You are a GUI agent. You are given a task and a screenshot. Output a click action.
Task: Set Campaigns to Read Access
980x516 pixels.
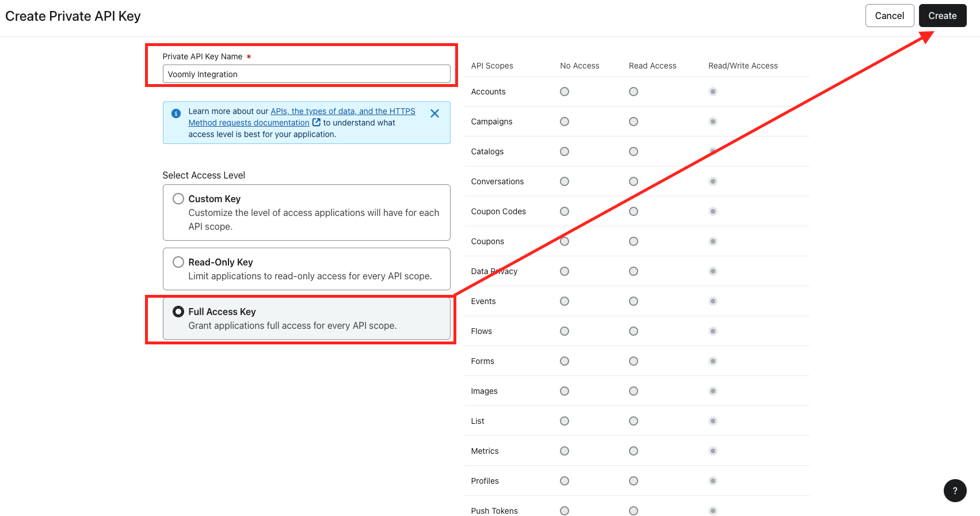coord(634,122)
